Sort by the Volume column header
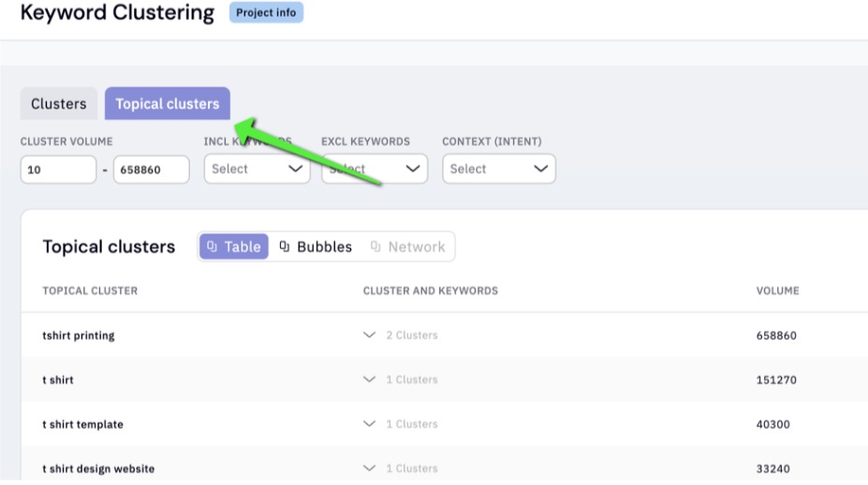The width and height of the screenshot is (868, 485). click(777, 291)
